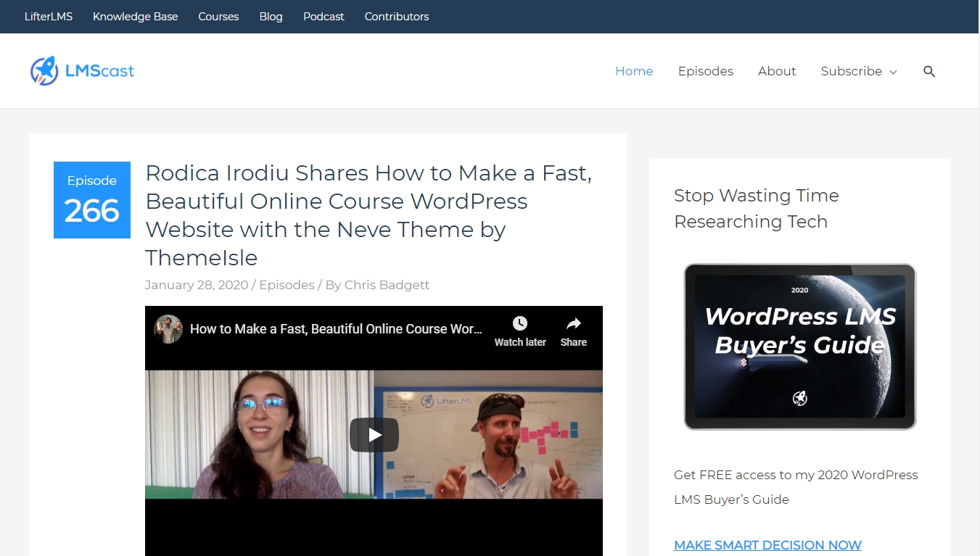The width and height of the screenshot is (980, 556).
Task: Click the Watch later clock icon
Action: pos(520,323)
